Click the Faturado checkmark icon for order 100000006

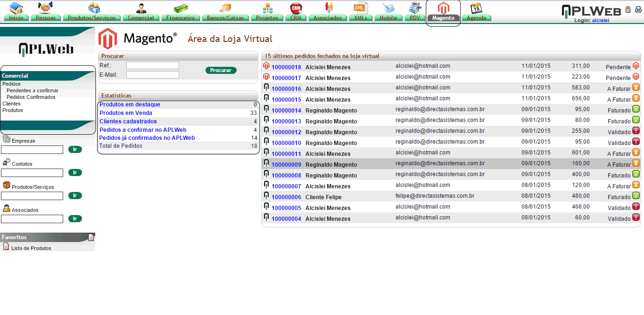636,195
